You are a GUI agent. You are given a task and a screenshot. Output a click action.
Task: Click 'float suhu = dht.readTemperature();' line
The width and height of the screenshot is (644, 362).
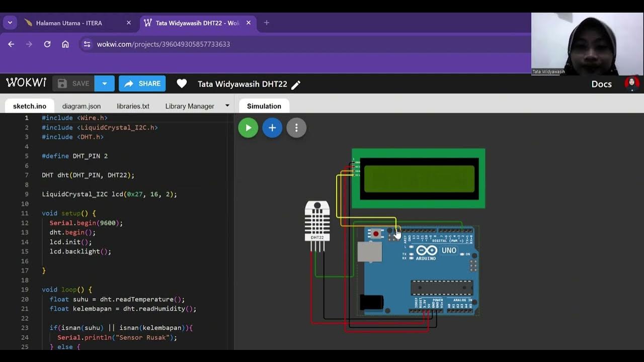click(x=117, y=299)
